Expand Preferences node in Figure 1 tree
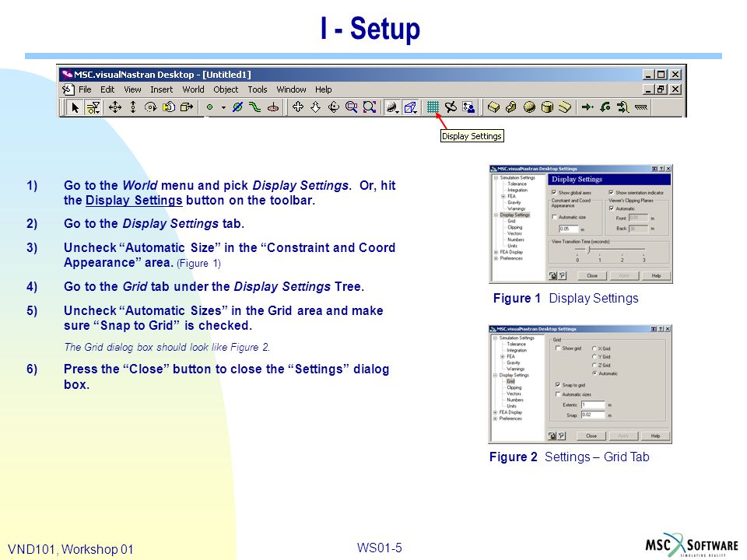This screenshot has height=560, width=747. pyautogui.click(x=496, y=258)
